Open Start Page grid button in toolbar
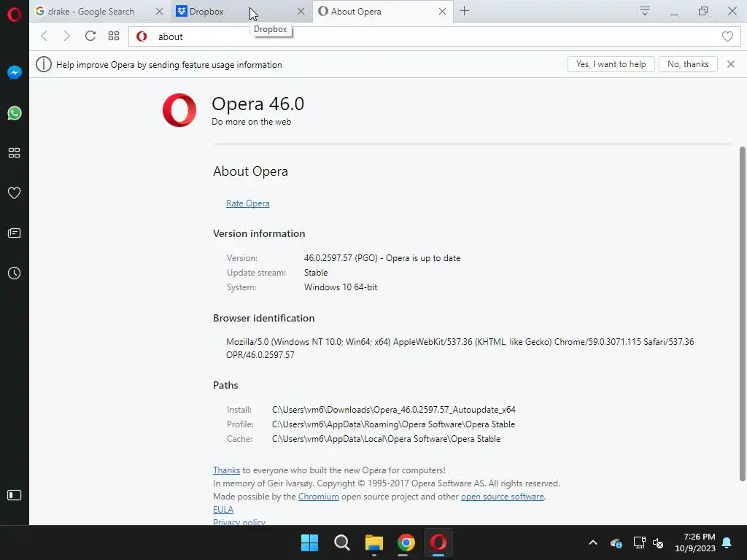The height and width of the screenshot is (560, 747). tap(113, 36)
